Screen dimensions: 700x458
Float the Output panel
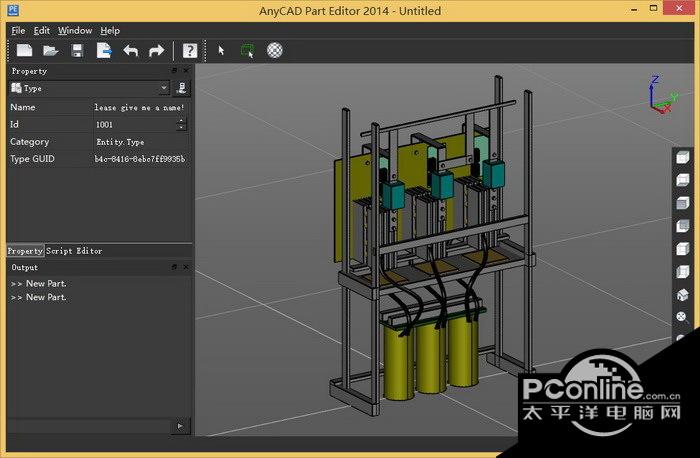point(174,267)
